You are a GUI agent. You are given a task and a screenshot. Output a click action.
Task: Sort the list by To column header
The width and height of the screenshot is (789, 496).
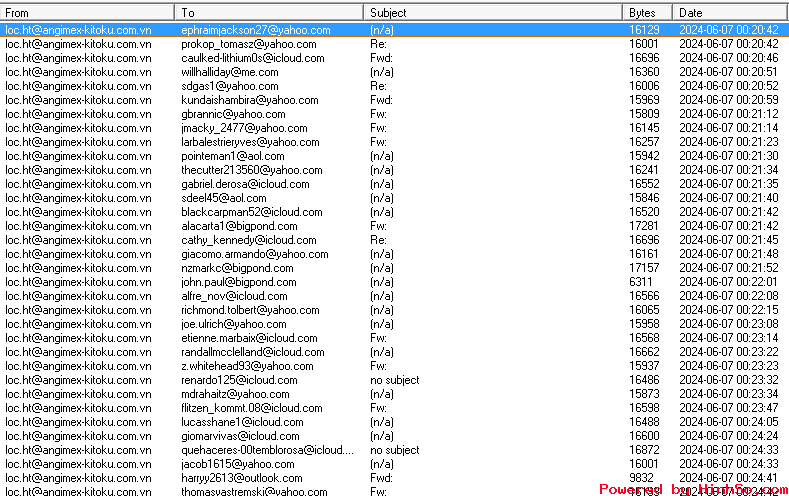pos(269,13)
